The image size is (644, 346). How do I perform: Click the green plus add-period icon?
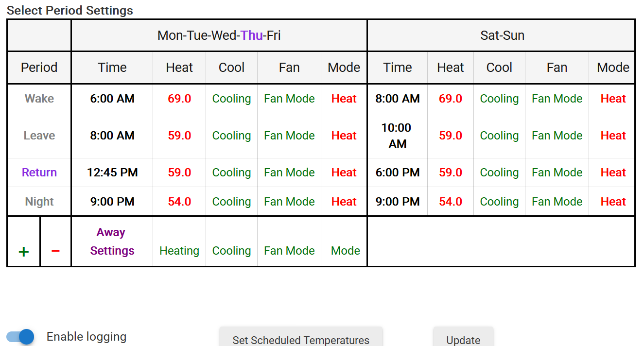click(x=23, y=251)
